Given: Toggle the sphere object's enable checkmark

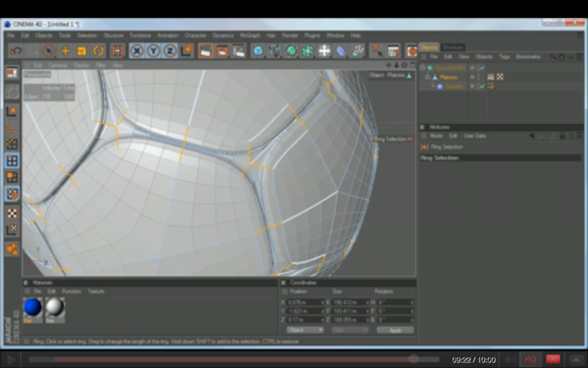Looking at the screenshot, I should tap(482, 86).
